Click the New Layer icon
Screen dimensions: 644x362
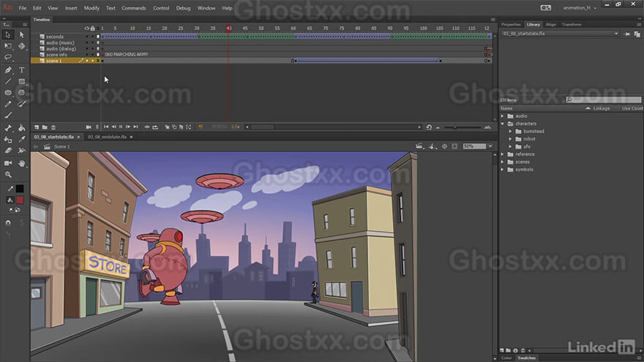pos(37,127)
